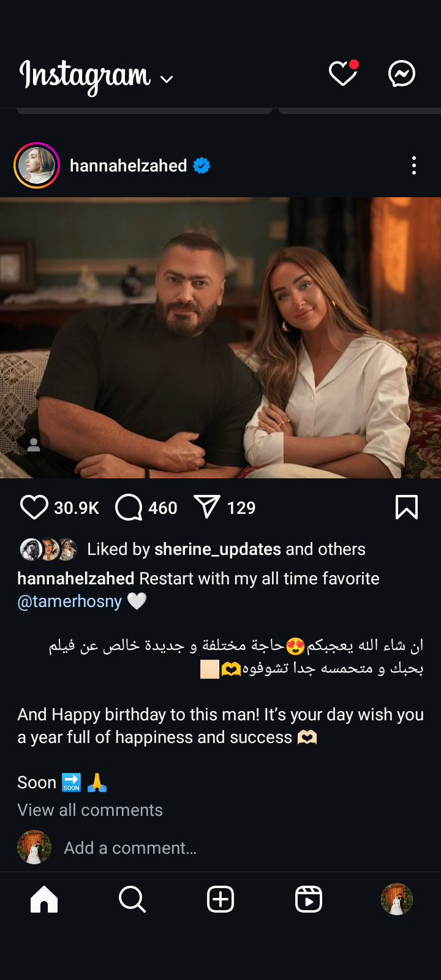Screen dimensions: 441x980
Task: Tap @tamerhosny mention link
Action: point(70,601)
